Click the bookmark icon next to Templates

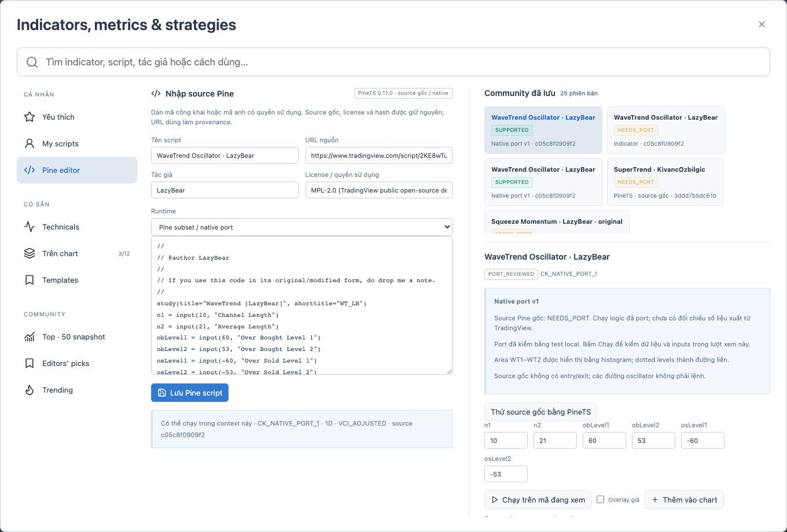30,280
